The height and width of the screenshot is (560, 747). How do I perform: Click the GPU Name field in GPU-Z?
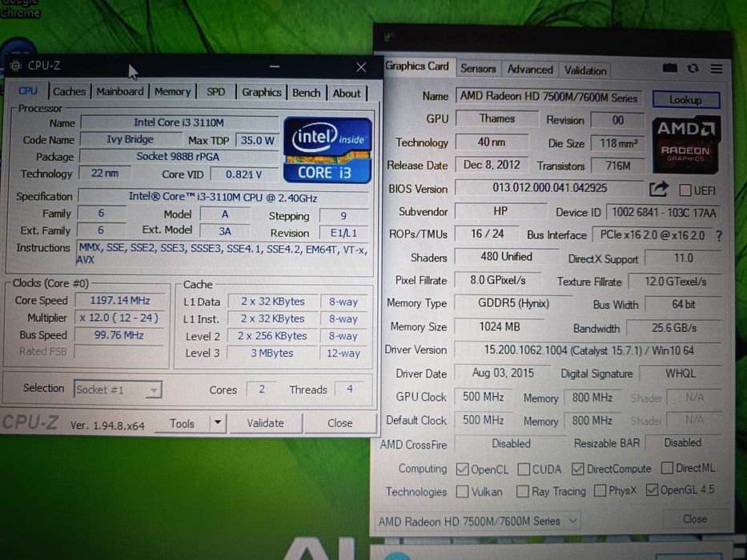[548, 97]
